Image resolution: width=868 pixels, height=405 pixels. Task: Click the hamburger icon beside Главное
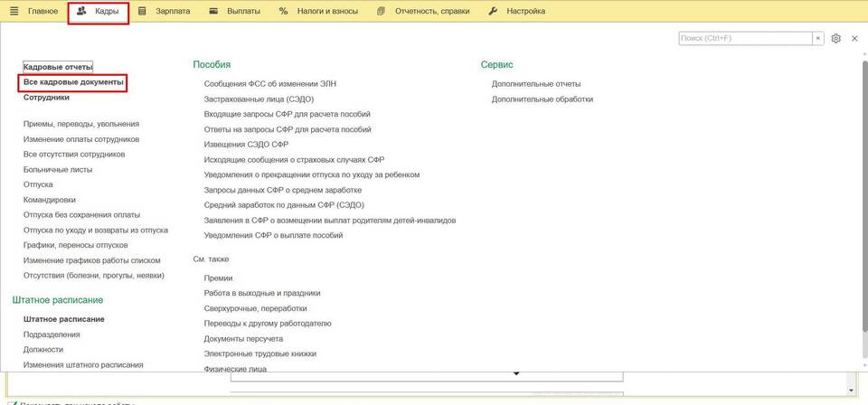pyautogui.click(x=14, y=12)
